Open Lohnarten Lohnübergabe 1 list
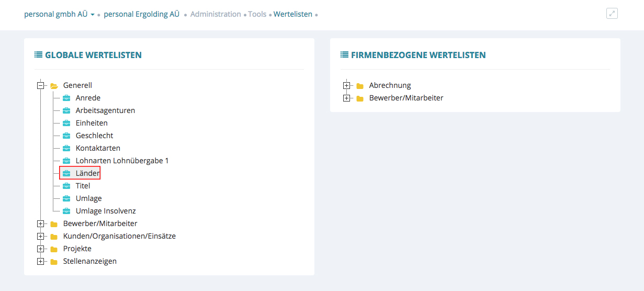The width and height of the screenshot is (644, 291). click(122, 161)
